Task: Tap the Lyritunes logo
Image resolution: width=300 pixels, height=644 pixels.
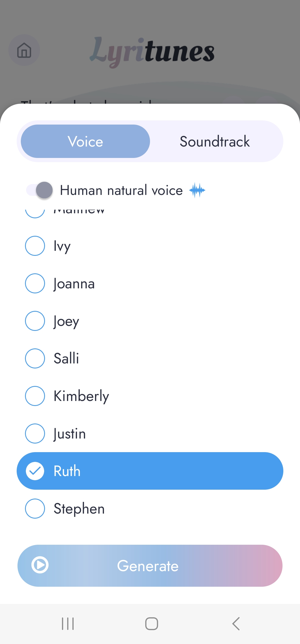Action: tap(152, 51)
